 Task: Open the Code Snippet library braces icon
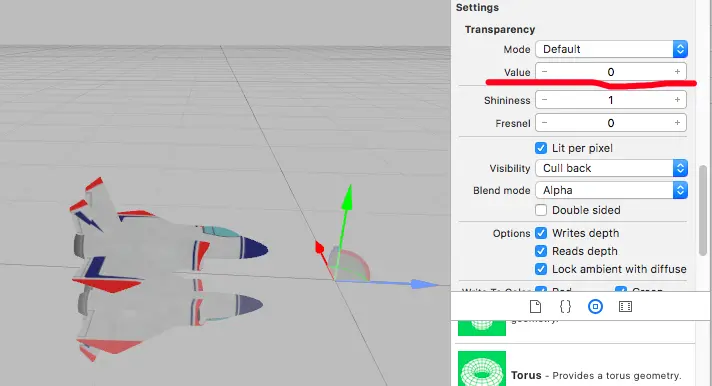click(x=565, y=307)
